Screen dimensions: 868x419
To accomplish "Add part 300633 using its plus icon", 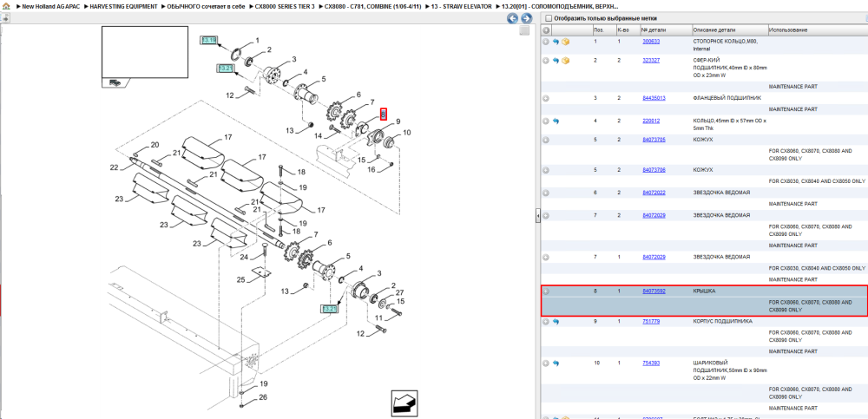I will (546, 42).
